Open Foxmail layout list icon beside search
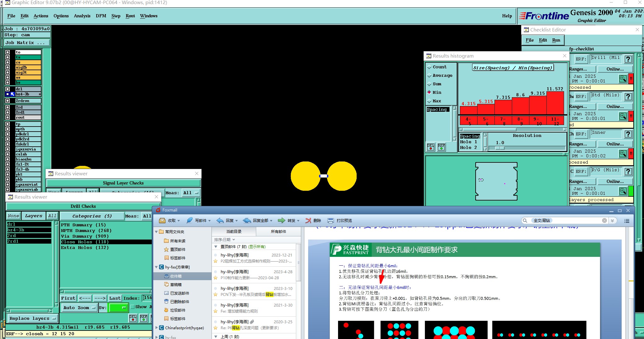The width and height of the screenshot is (644, 339). coord(627,221)
